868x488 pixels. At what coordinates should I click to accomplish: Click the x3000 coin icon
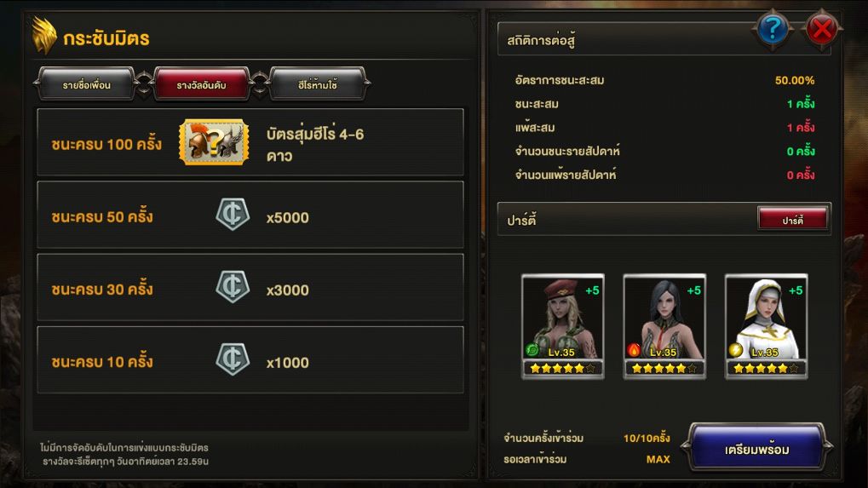(x=233, y=287)
